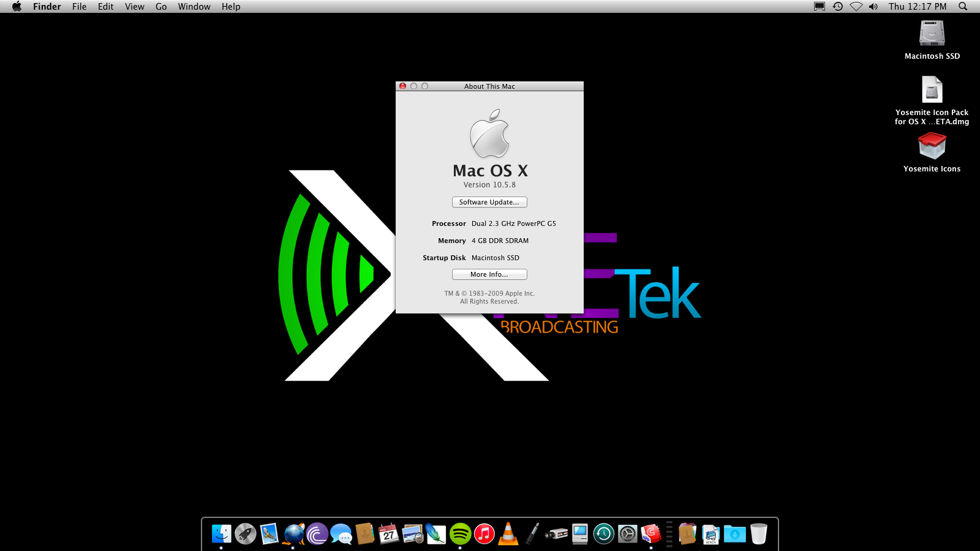
Task: Open the Address Book icon next to Messages
Action: 365,534
